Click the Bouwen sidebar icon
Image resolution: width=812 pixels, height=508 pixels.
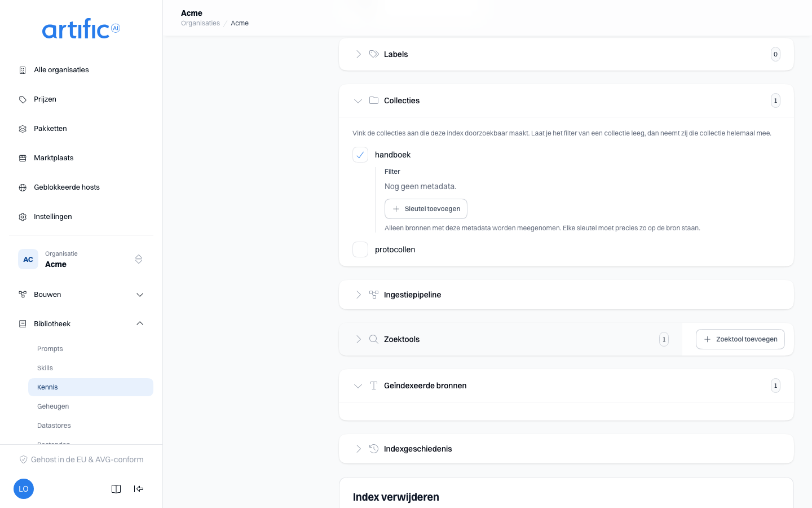point(23,295)
